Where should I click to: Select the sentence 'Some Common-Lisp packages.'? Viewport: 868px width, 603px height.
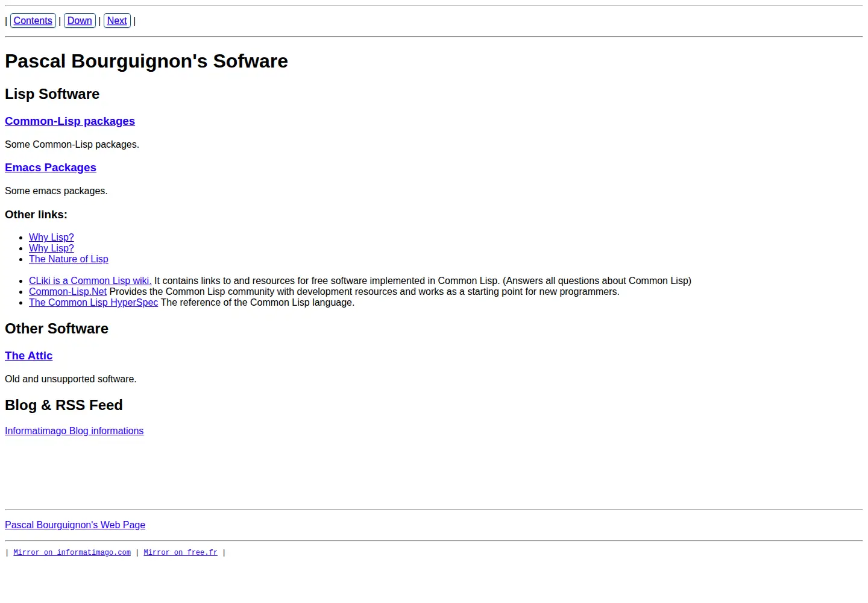(x=72, y=145)
